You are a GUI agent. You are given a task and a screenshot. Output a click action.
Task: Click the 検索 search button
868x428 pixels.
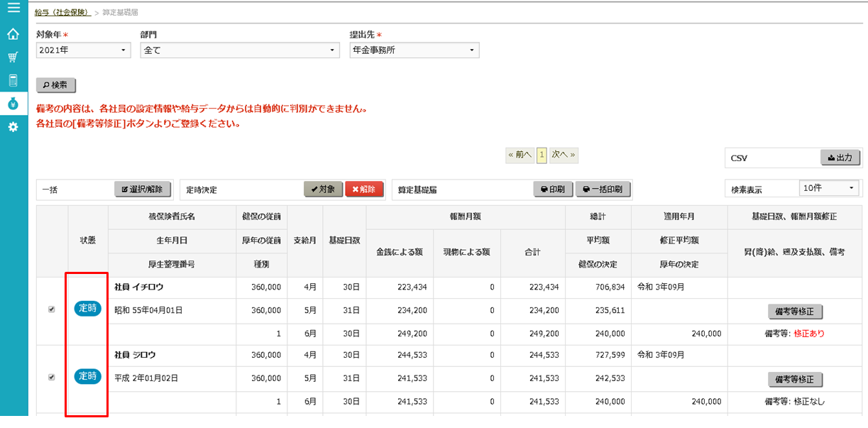tap(55, 85)
